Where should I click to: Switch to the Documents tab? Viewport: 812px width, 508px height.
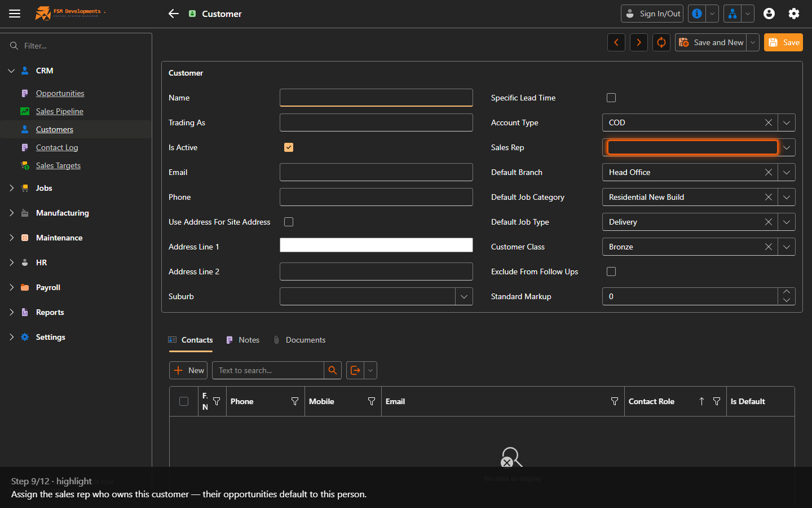pyautogui.click(x=299, y=340)
